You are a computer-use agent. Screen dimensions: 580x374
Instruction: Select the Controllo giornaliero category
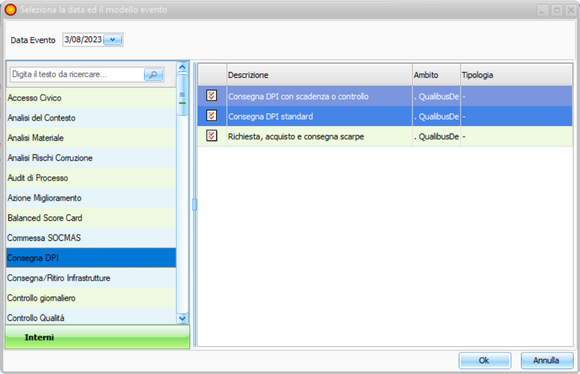(x=91, y=297)
